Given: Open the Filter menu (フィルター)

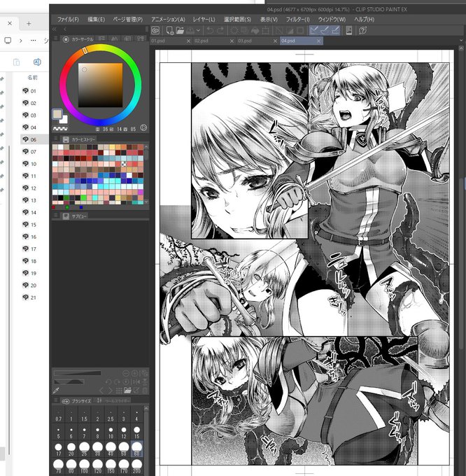Looking at the screenshot, I should (x=298, y=20).
